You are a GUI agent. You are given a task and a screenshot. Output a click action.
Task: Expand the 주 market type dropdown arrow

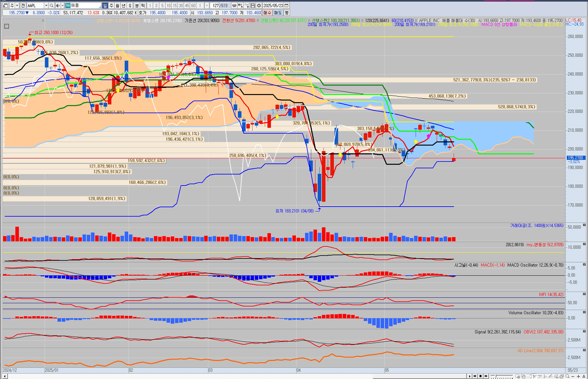[17, 6]
